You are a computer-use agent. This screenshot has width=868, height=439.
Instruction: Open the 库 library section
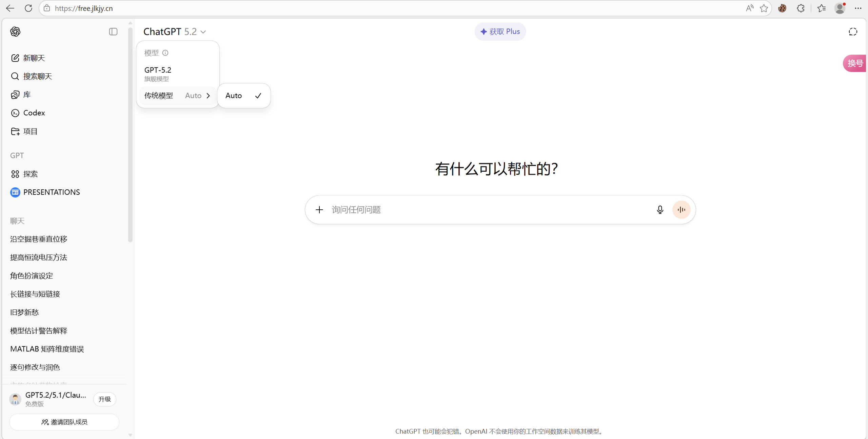click(26, 94)
